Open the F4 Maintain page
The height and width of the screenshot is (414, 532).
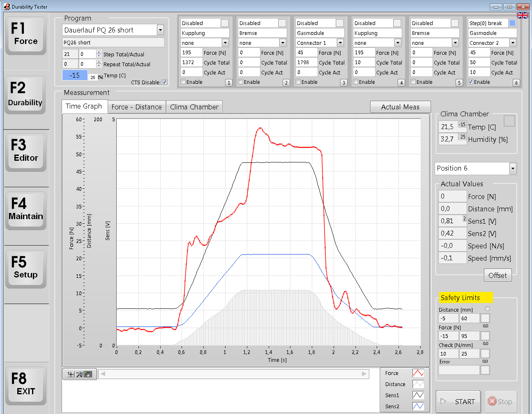click(25, 210)
